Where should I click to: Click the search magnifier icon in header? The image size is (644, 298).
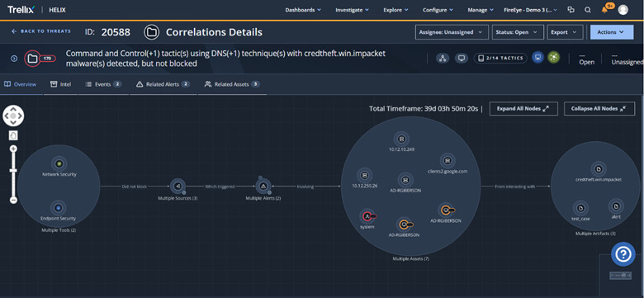pyautogui.click(x=588, y=10)
